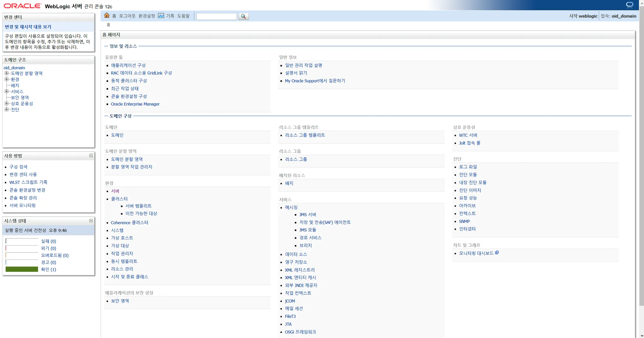The image size is (644, 338).
Task: Click external-link icon beside 모니터링 대시보드
Action: pos(497,252)
